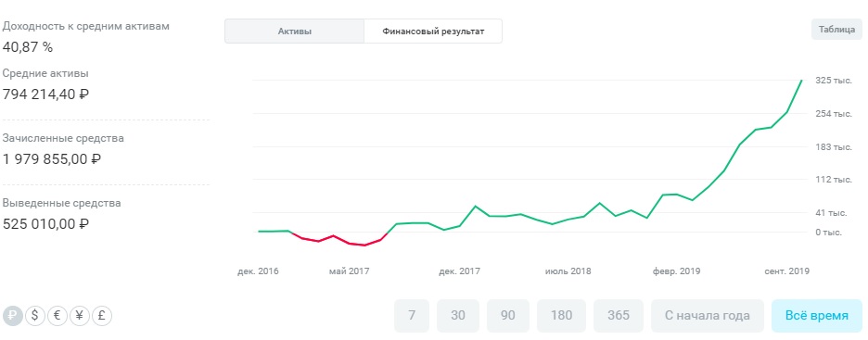Choose the 365 days period
Image resolution: width=868 pixels, height=340 pixels.
[619, 316]
